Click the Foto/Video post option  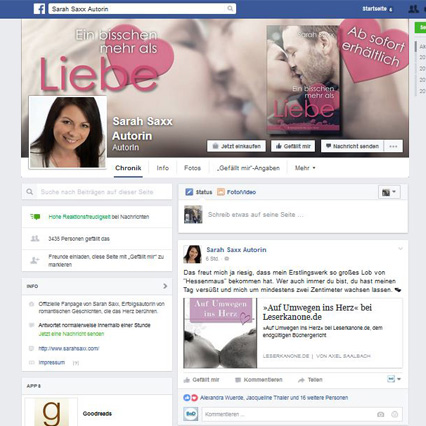[x=237, y=192]
